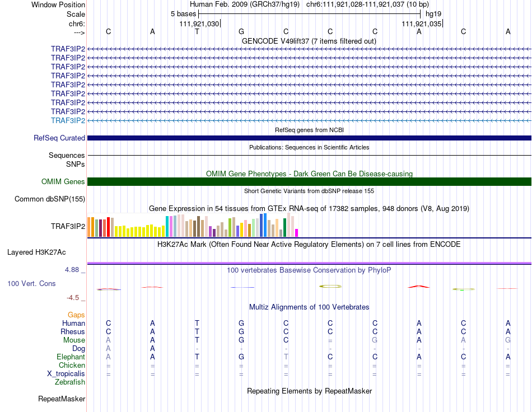Click the Chicken species row label
This screenshot has height=412, width=532.
[x=72, y=365]
